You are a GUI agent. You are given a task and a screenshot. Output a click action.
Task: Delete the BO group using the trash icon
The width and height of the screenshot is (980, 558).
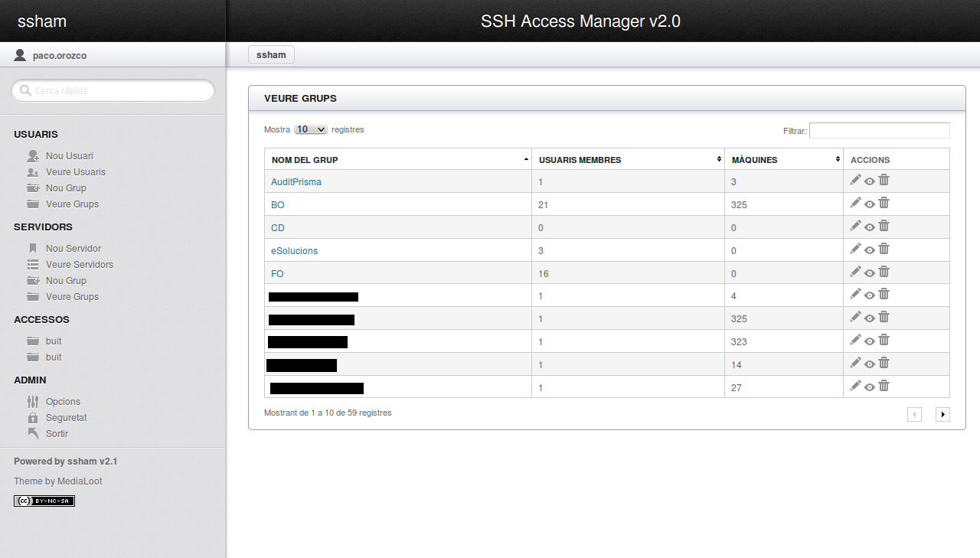pos(884,203)
